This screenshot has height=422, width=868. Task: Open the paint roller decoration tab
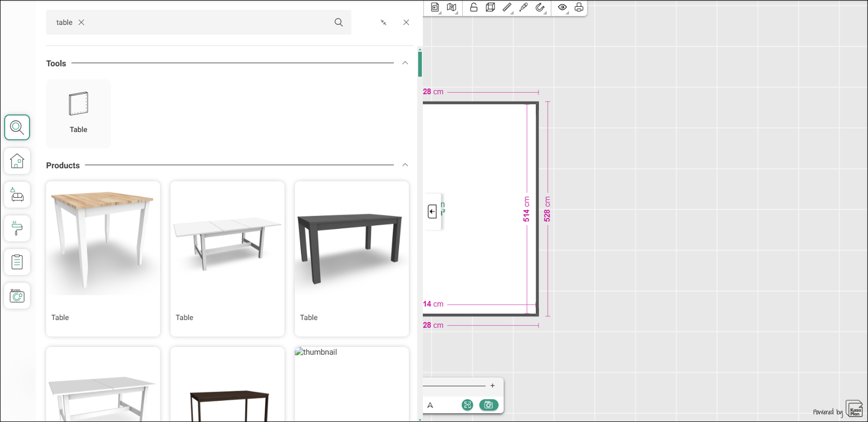click(x=17, y=228)
